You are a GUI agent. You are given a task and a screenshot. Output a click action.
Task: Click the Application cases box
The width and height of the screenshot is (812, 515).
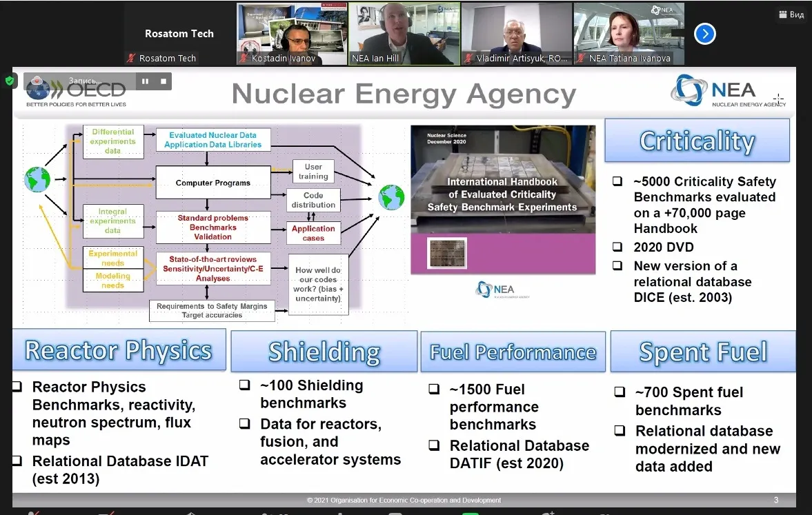coord(313,233)
